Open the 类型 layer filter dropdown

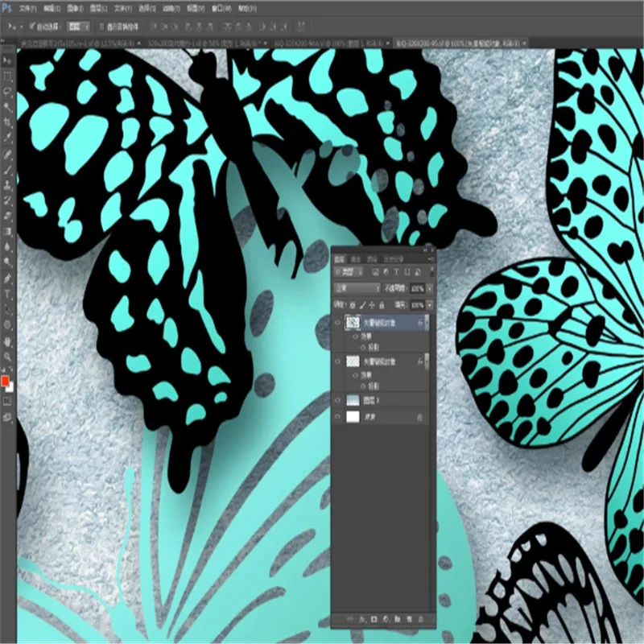coord(349,272)
